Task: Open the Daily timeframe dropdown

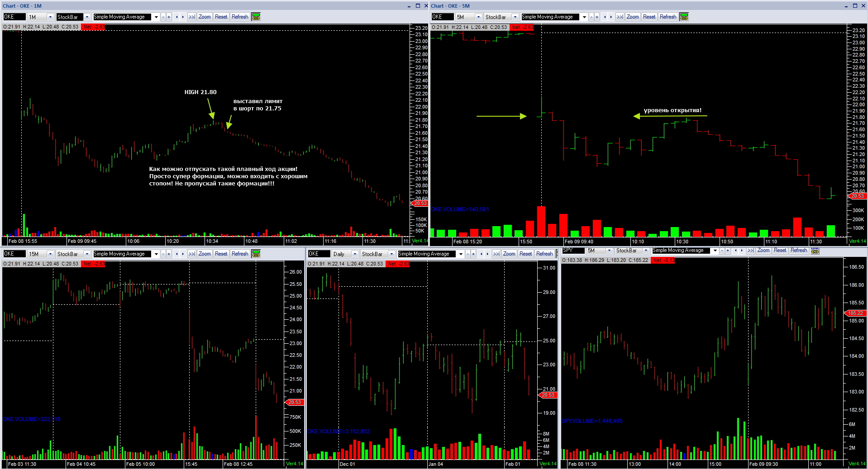Action: pos(355,254)
